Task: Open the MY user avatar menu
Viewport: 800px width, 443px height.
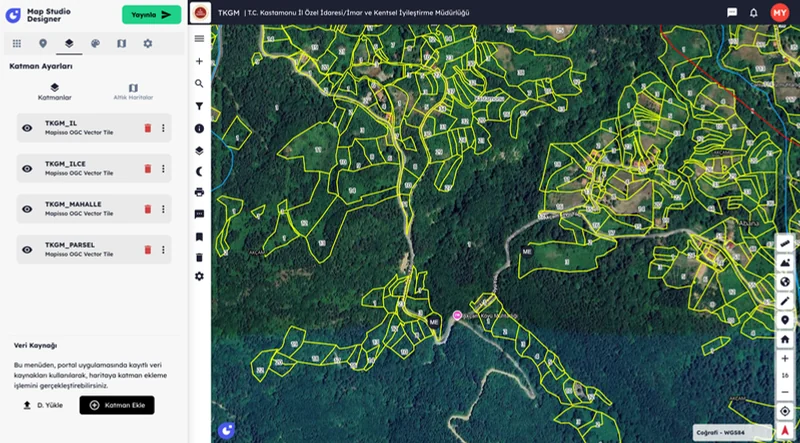Action: (780, 12)
